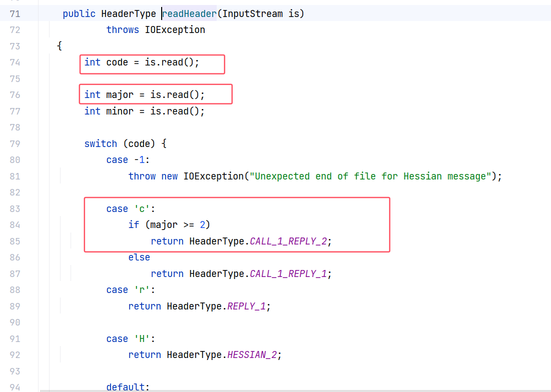Place cursor on the readHeader method name
The height and width of the screenshot is (392, 551).
coord(189,14)
